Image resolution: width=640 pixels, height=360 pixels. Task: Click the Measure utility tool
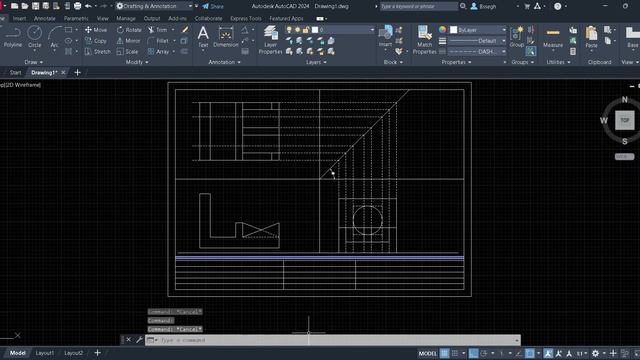[x=553, y=37]
